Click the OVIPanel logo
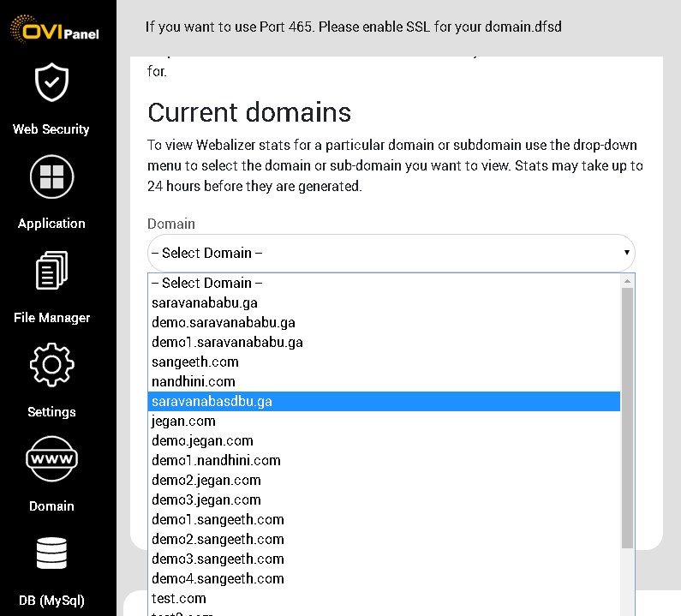 point(55,29)
